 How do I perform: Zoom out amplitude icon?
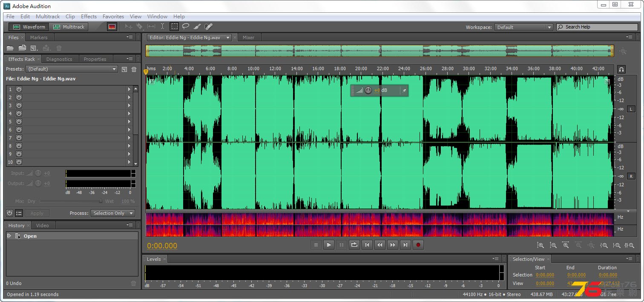553,245
